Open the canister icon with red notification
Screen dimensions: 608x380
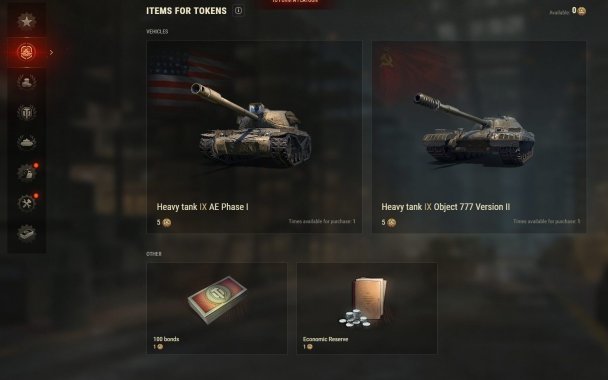(27, 173)
